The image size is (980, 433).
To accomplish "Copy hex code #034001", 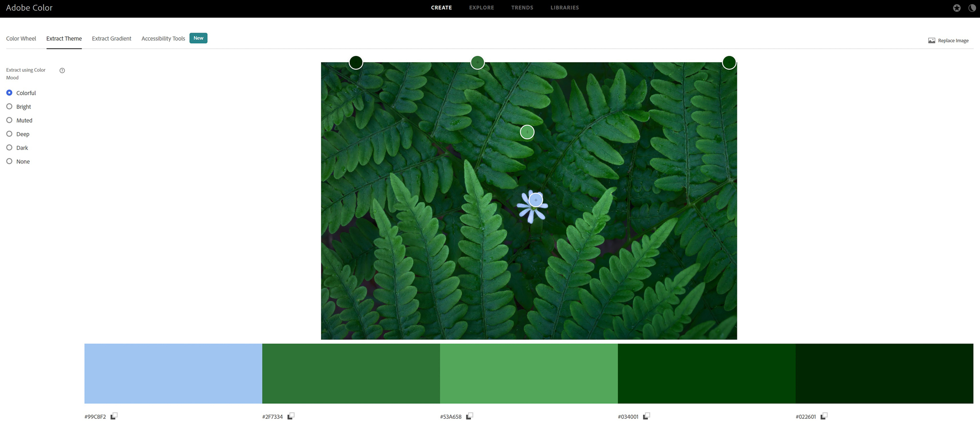I will 646,416.
